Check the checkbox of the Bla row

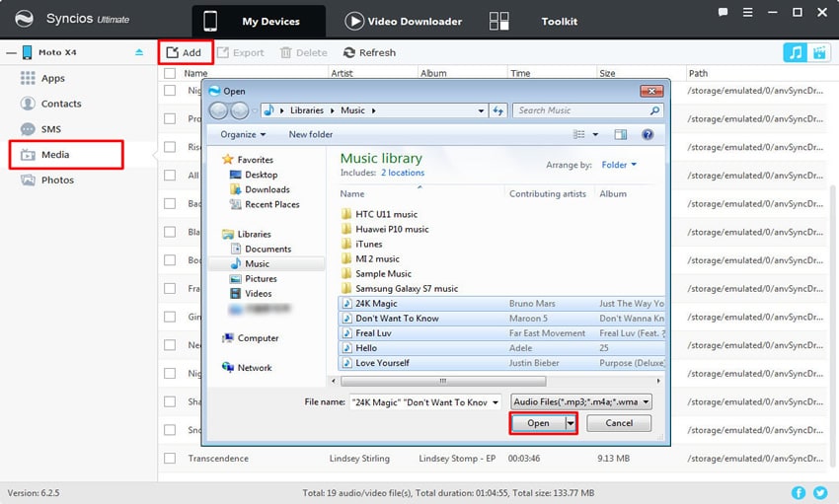pyautogui.click(x=170, y=232)
